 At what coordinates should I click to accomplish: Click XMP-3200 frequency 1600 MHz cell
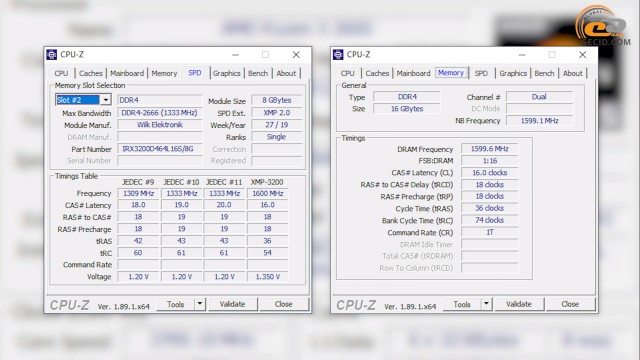(267, 193)
